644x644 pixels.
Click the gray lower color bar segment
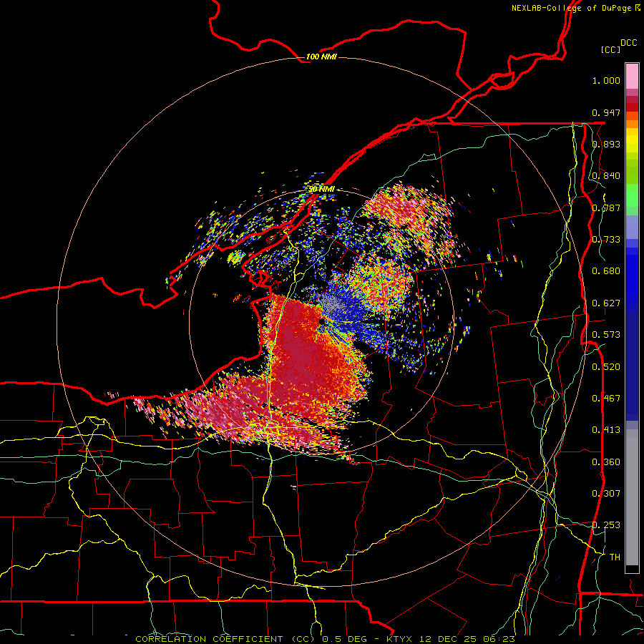(632, 497)
